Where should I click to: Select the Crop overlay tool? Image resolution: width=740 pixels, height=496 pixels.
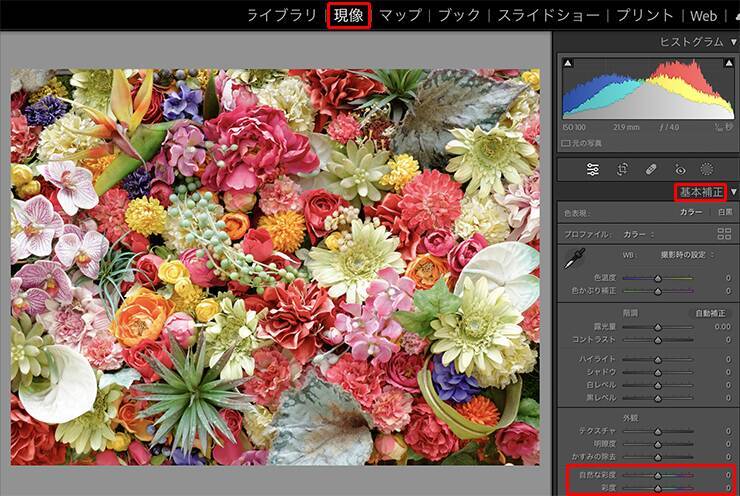pos(622,169)
